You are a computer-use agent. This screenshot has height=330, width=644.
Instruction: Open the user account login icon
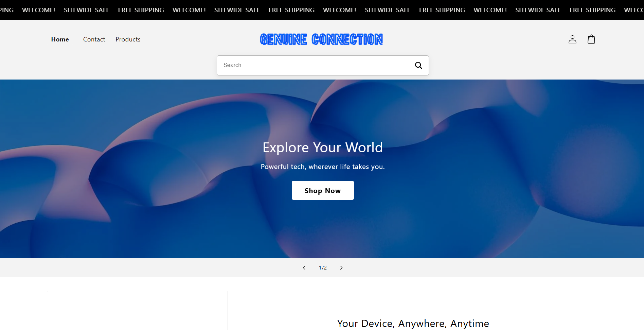coord(572,39)
